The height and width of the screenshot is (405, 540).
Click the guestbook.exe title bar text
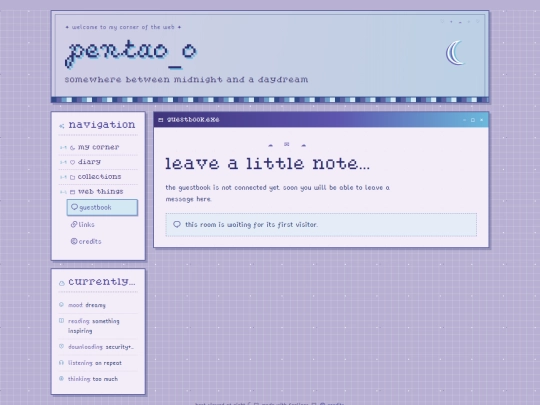pyautogui.click(x=193, y=120)
